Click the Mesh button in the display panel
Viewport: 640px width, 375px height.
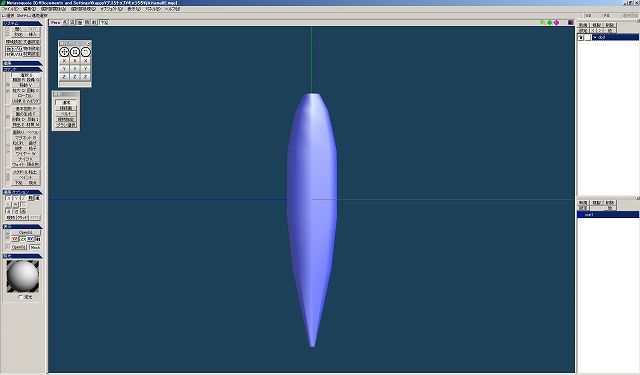coord(35,247)
